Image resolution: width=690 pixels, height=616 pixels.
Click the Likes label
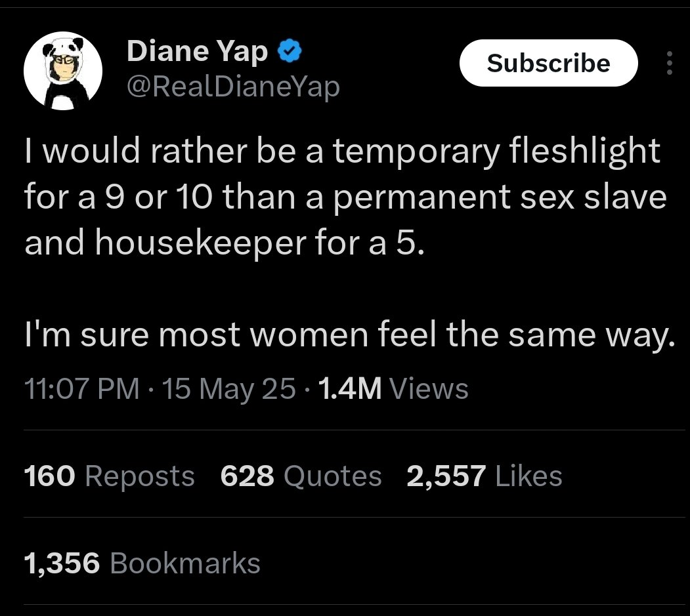528,476
